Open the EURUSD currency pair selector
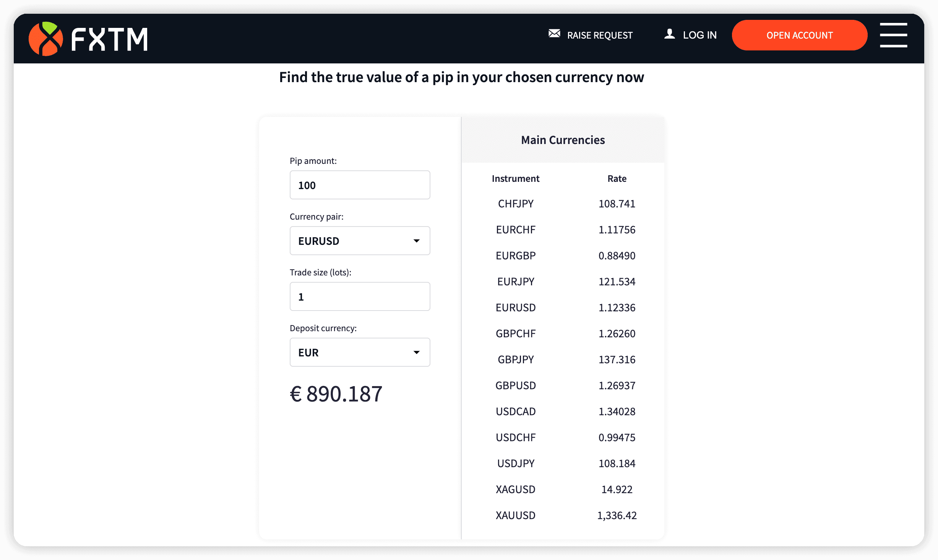 360,241
